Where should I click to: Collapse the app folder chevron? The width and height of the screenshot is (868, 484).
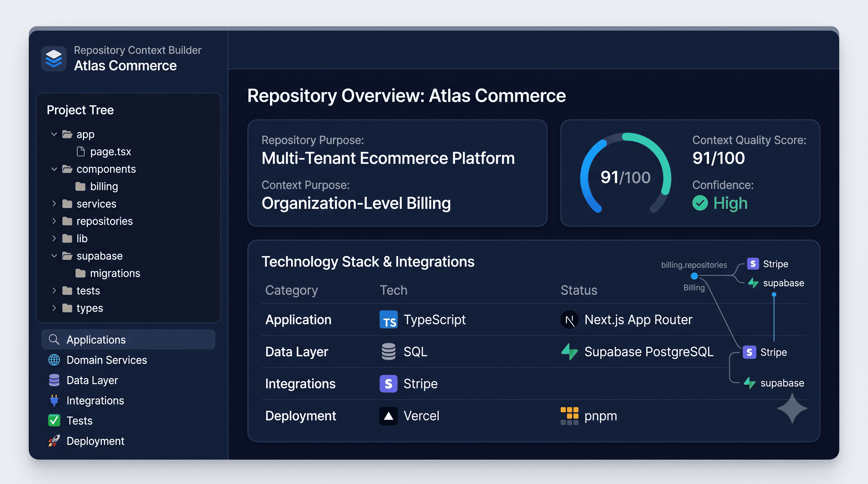click(x=54, y=134)
